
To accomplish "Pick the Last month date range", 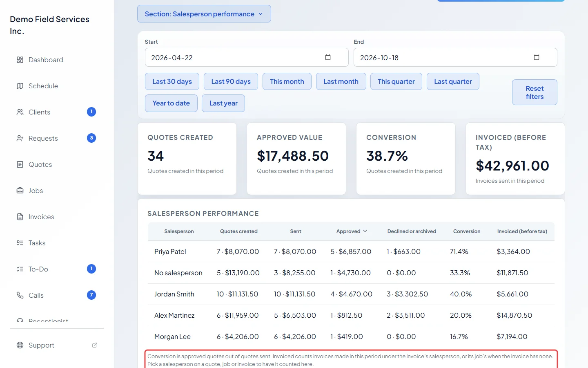I will coord(341,81).
